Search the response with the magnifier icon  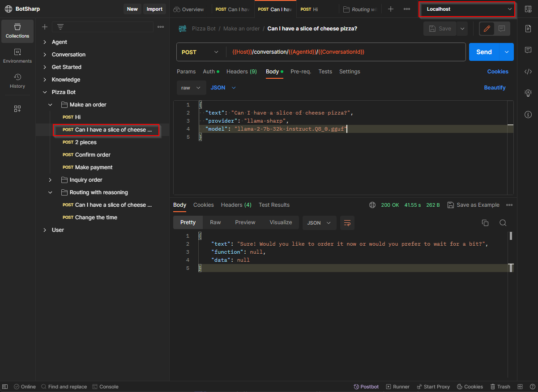tap(503, 223)
